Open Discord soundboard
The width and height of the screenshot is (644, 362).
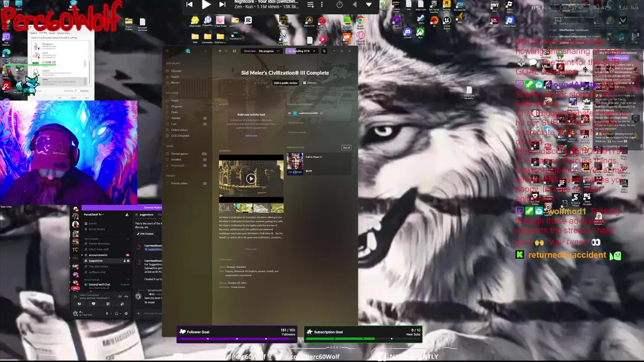pos(122,304)
